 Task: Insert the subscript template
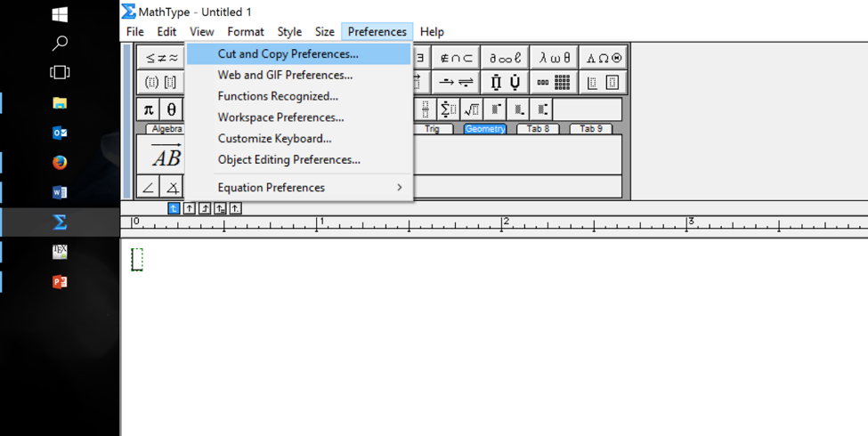click(x=517, y=109)
